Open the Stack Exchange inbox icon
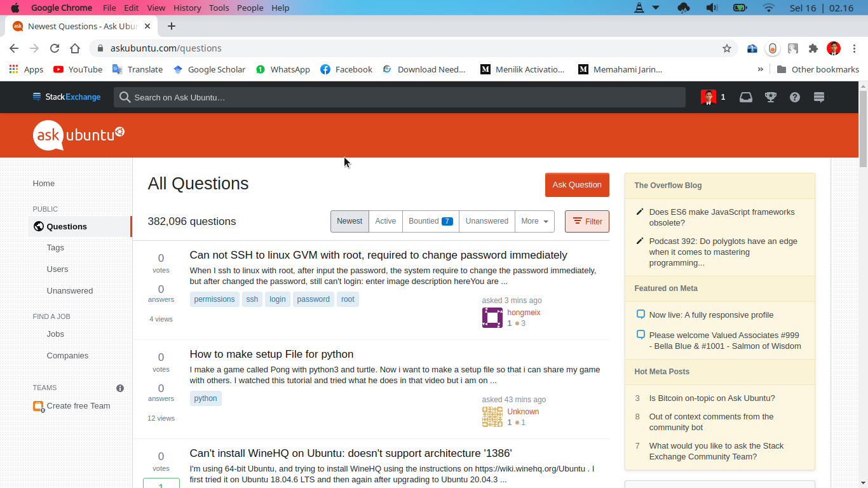This screenshot has height=488, width=868. coord(746,97)
